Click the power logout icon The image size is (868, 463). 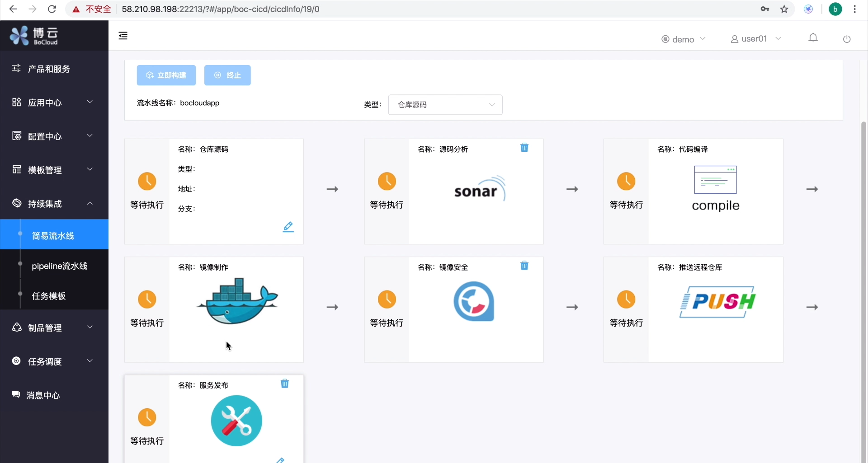point(847,39)
